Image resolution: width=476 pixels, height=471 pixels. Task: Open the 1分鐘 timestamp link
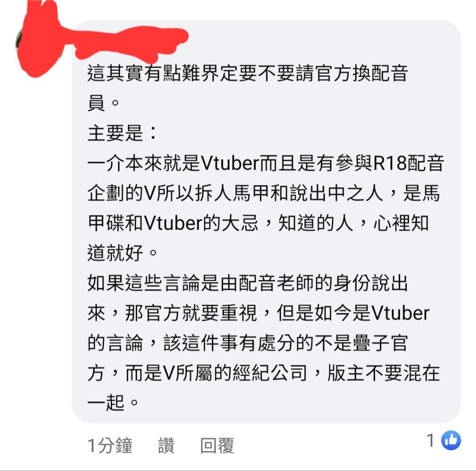tap(110, 445)
